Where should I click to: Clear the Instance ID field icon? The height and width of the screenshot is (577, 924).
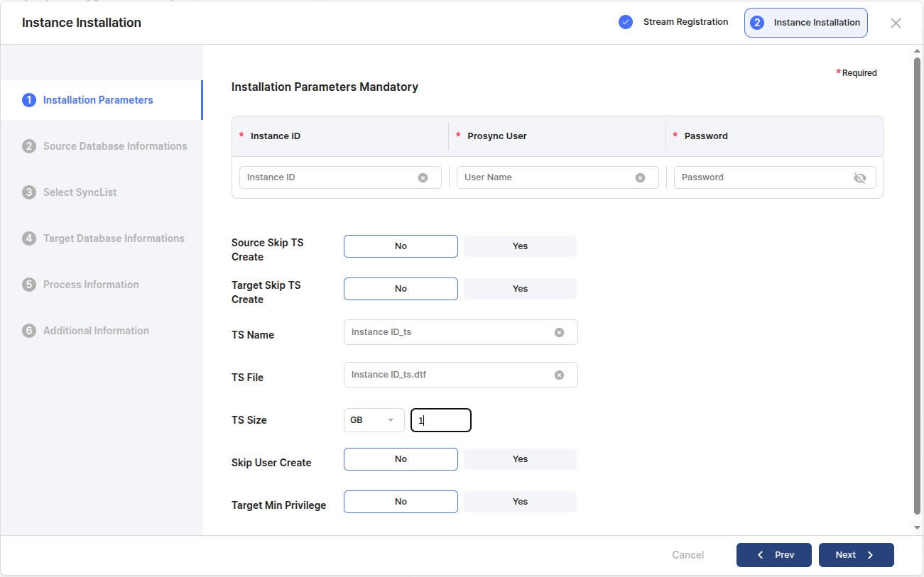(423, 177)
